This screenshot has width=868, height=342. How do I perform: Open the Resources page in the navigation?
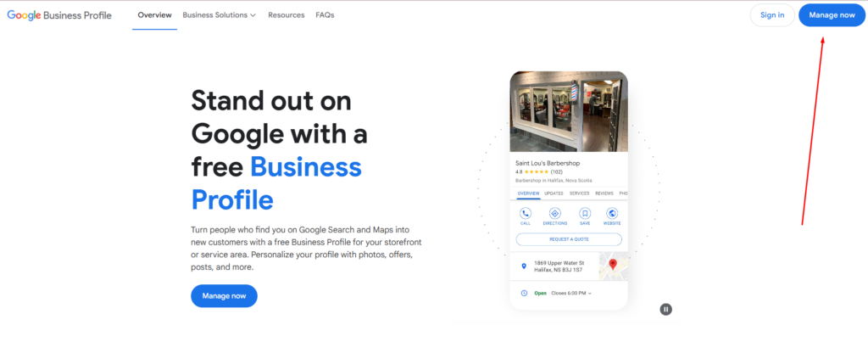(x=287, y=15)
